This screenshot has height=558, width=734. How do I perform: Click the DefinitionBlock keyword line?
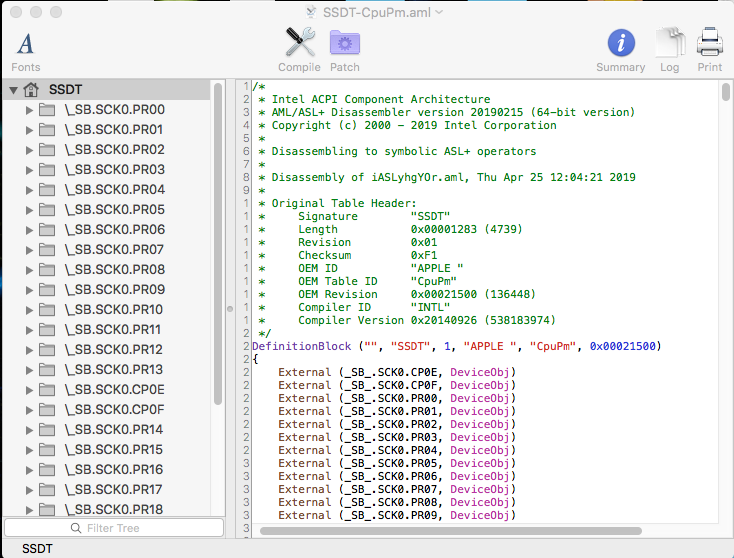[x=457, y=346]
